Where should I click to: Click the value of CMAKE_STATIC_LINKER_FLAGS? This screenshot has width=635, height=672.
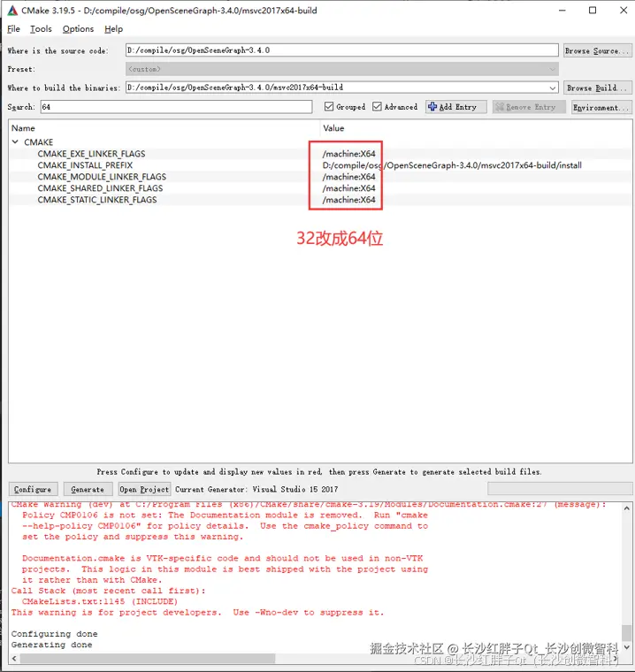pyautogui.click(x=349, y=200)
